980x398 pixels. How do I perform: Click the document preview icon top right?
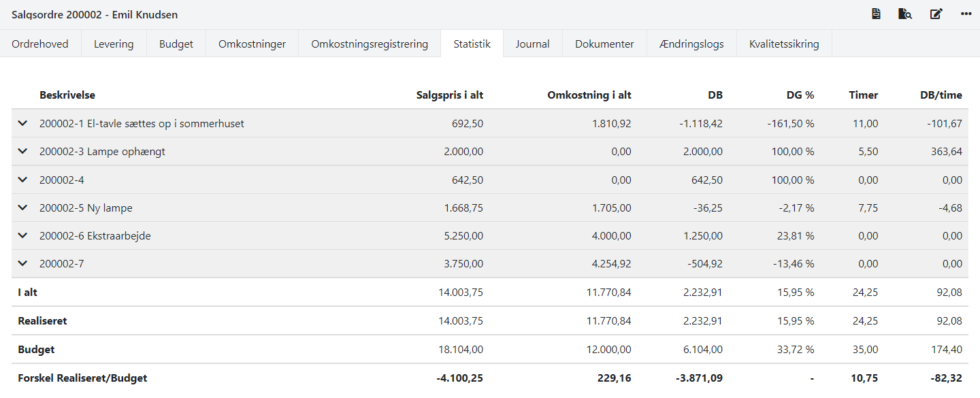[905, 13]
